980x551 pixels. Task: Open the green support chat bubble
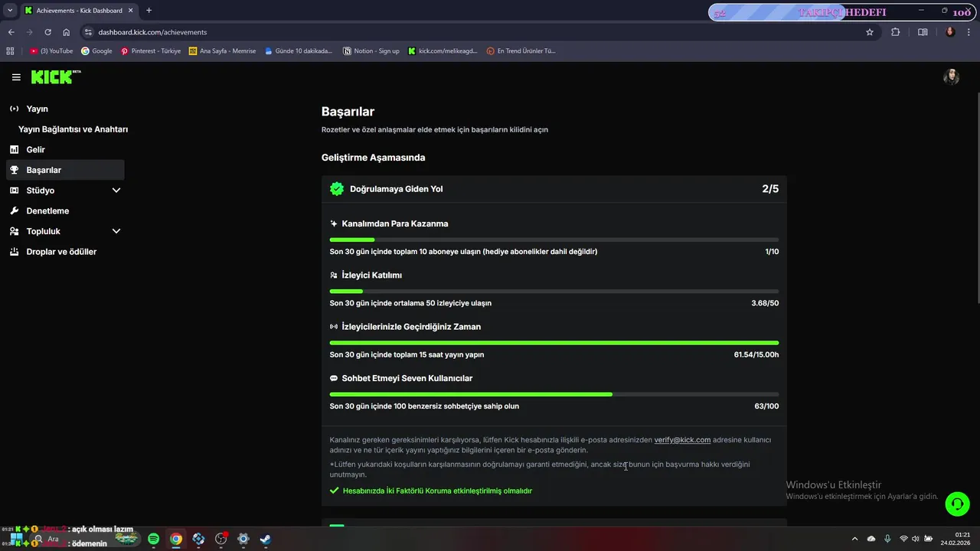(957, 504)
